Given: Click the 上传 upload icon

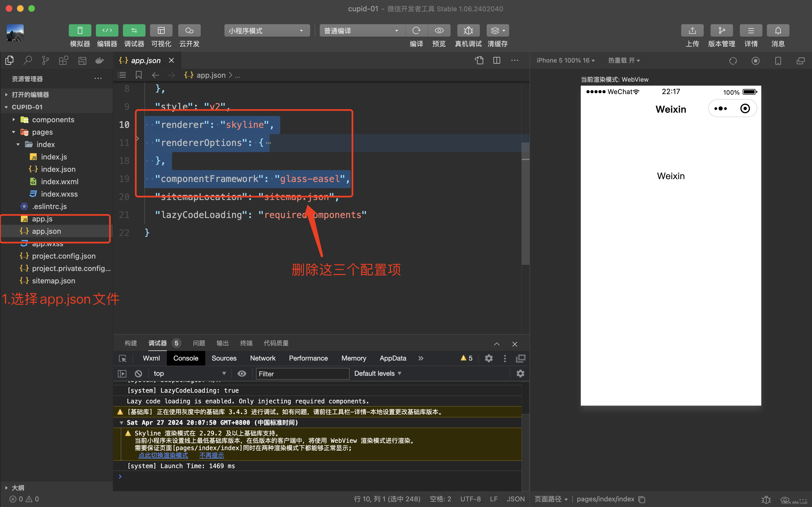Looking at the screenshot, I should coord(692,30).
